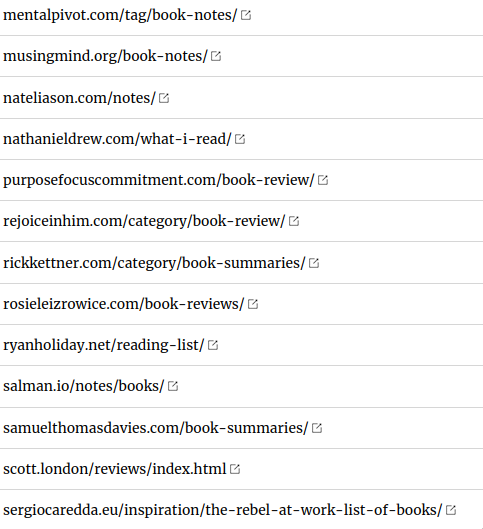483x529 pixels.
Task: Click external icon after purposefocuscommitment.com/book-review/
Action: pos(323,180)
